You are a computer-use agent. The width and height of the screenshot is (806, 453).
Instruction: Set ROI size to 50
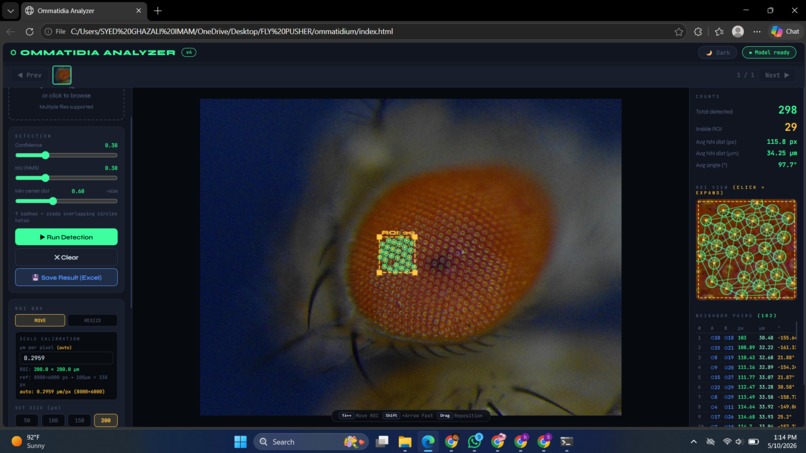27,420
